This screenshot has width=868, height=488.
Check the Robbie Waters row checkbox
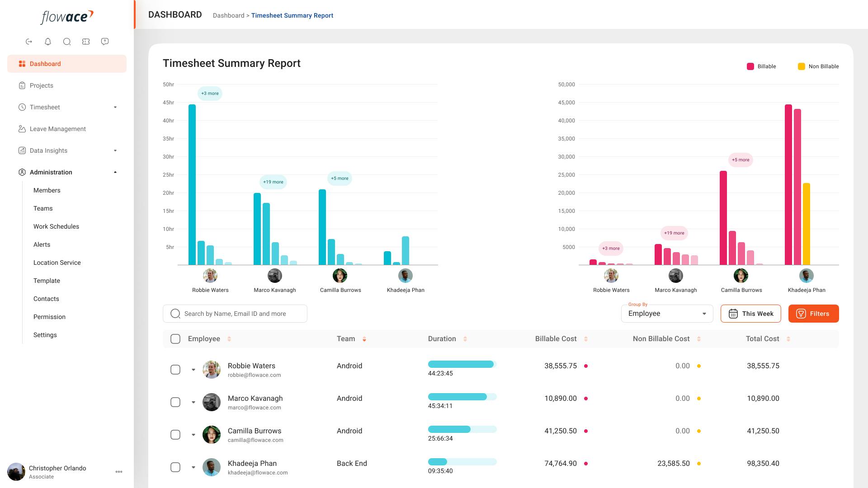click(x=175, y=370)
